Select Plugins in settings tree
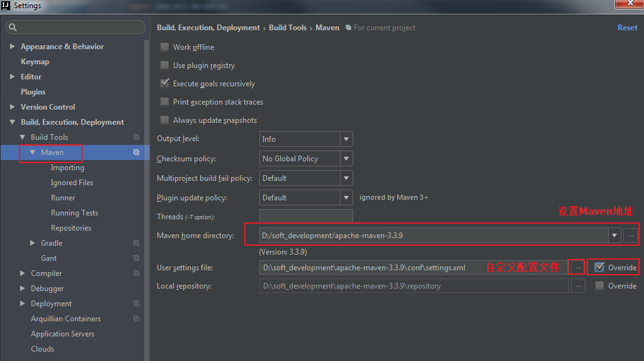 33,92
